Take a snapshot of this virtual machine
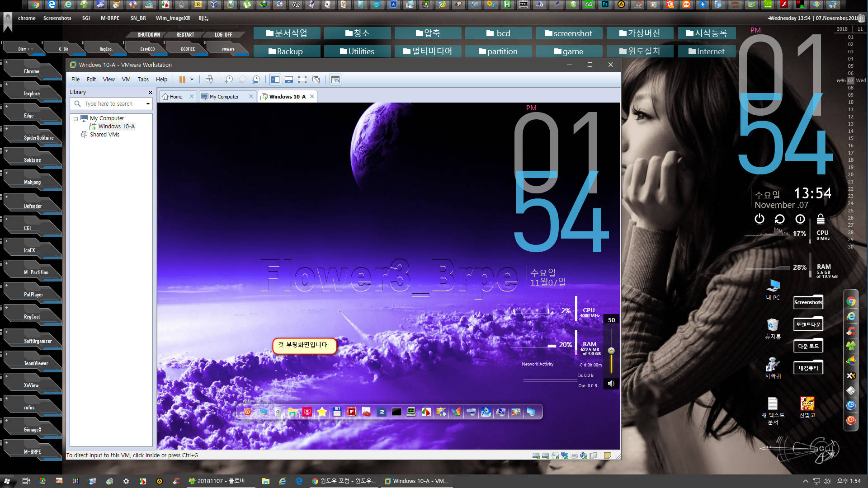This screenshot has height=488, width=868. click(x=229, y=80)
